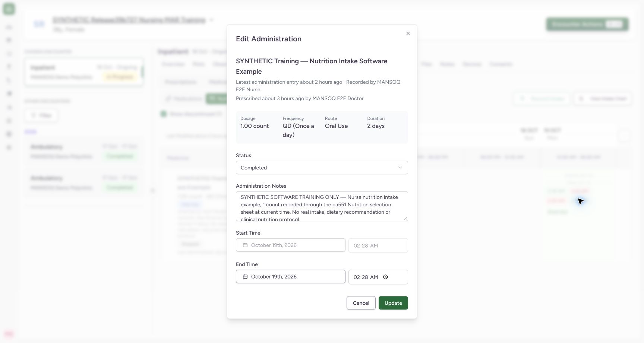
Task: Click the 'End Time' field label
Action: coord(247,264)
